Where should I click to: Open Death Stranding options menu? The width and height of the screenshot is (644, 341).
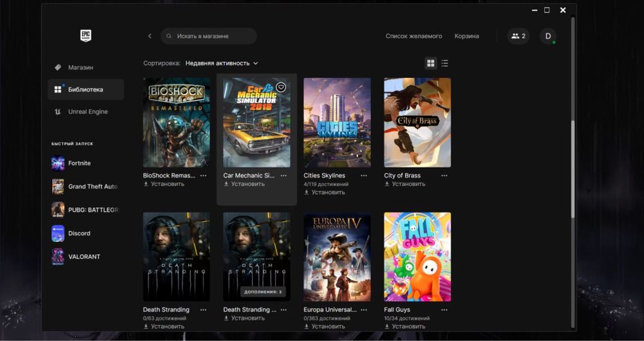(204, 310)
